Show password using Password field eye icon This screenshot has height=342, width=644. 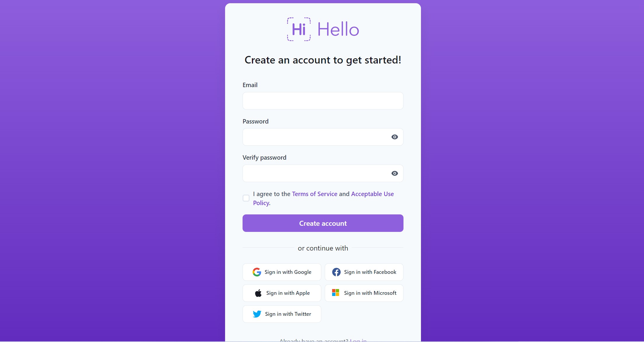395,137
